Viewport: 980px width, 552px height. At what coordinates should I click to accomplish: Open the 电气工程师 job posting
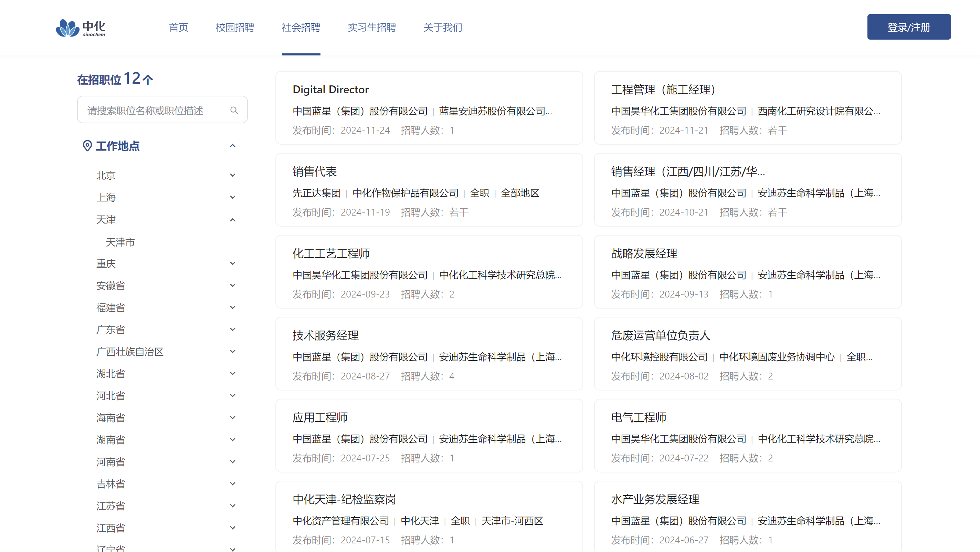point(748,436)
